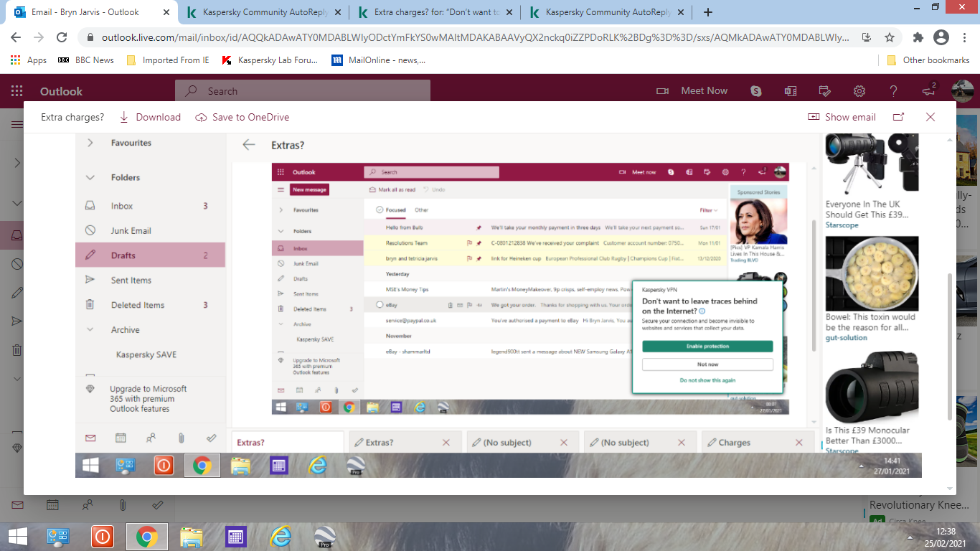Open the Chrome three-dot menu

coord(965,37)
